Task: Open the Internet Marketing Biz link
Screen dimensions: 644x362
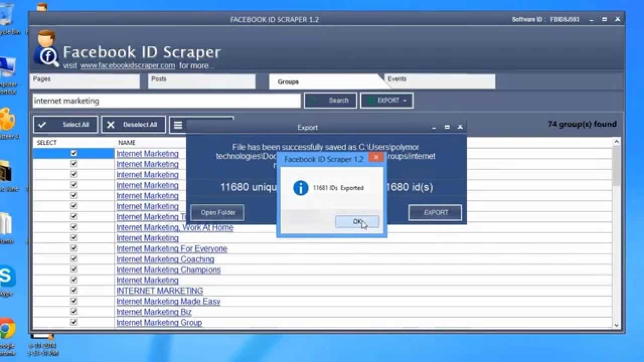Action: (x=154, y=312)
